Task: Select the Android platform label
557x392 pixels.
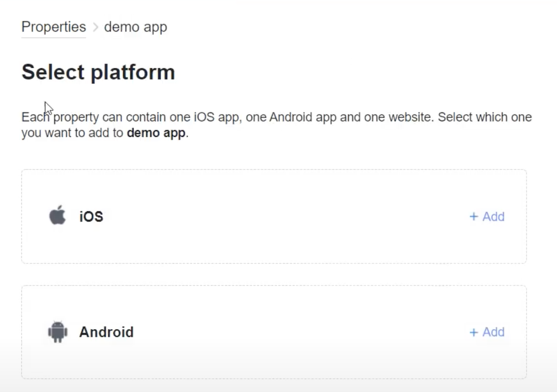Action: [106, 332]
